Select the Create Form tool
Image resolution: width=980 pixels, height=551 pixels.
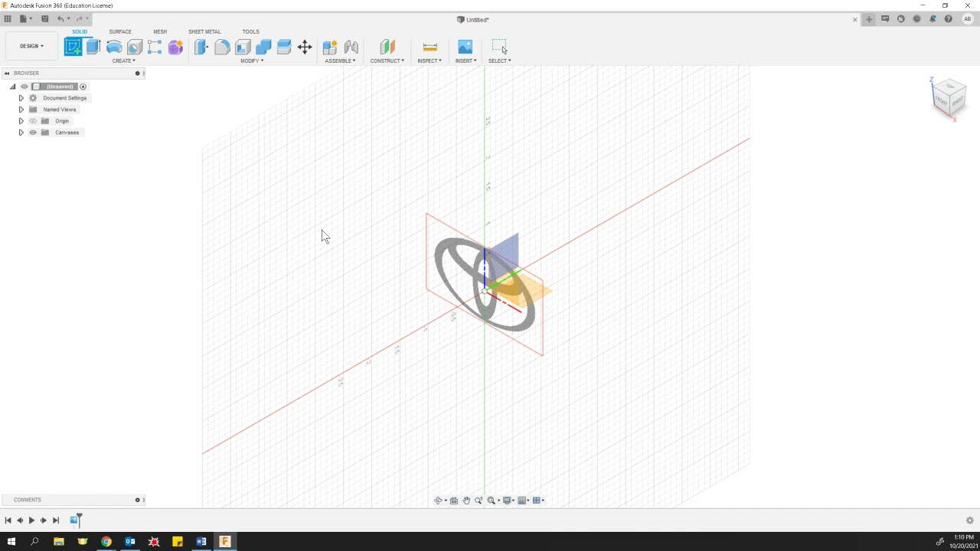(x=175, y=47)
